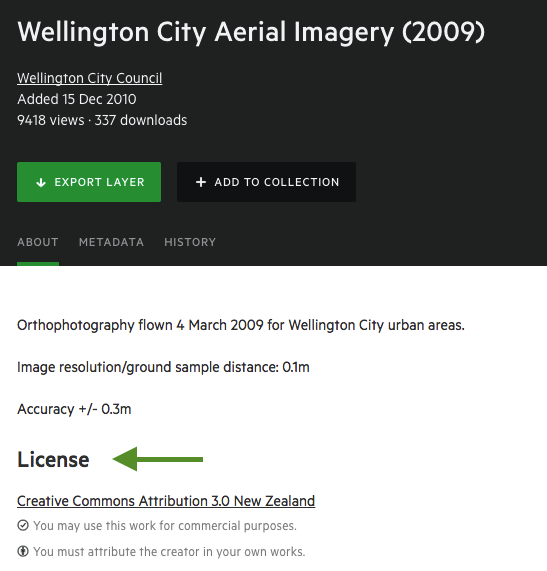Switch to the Metadata tab

coord(111,242)
